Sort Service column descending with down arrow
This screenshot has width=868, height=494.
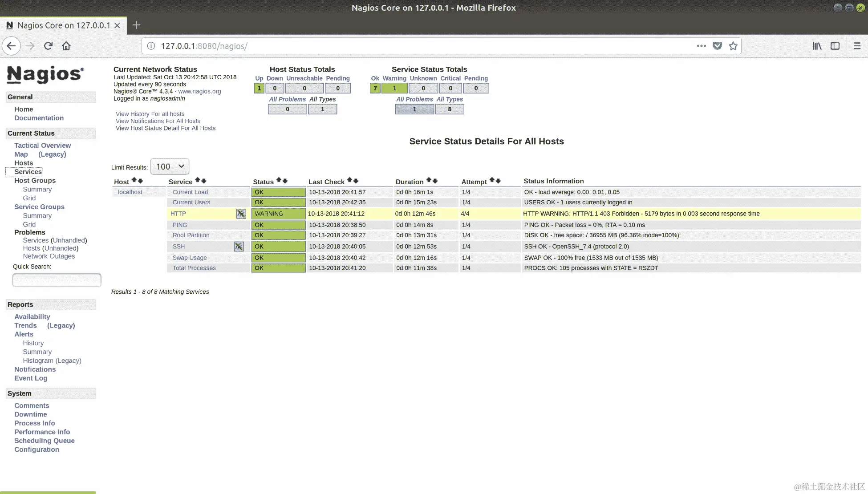[x=204, y=181]
